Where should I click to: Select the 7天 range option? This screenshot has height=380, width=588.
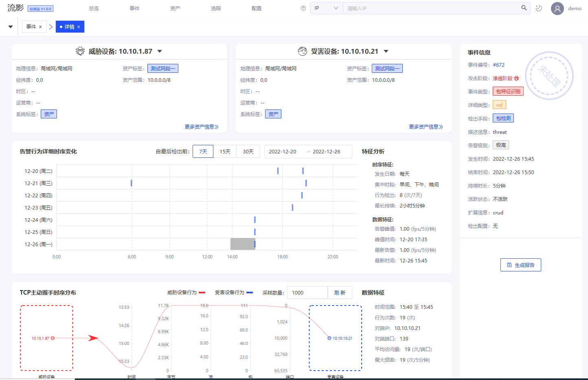(203, 151)
